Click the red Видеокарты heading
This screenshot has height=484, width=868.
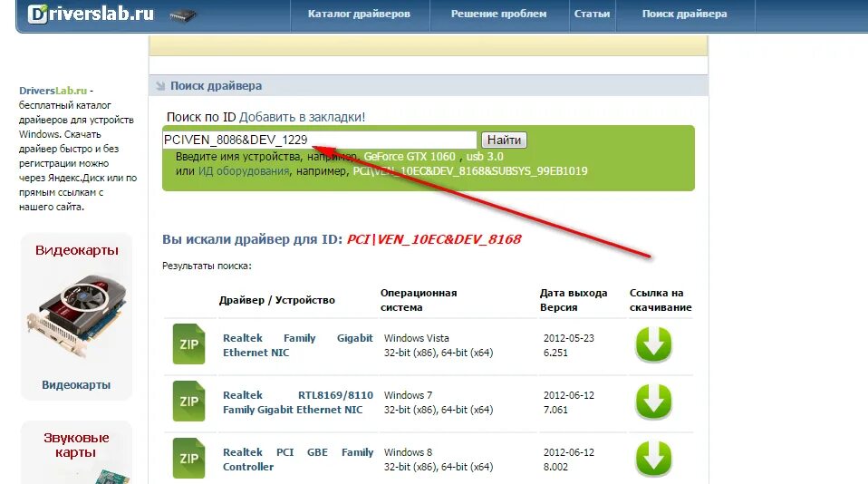point(77,250)
